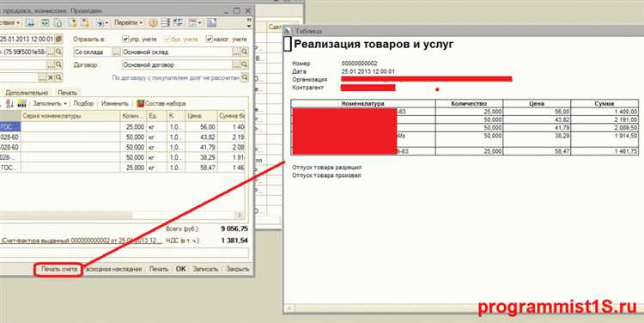The height and width of the screenshot is (323, 644).
Task: Click the red icon of Состав набора
Action: [140, 104]
